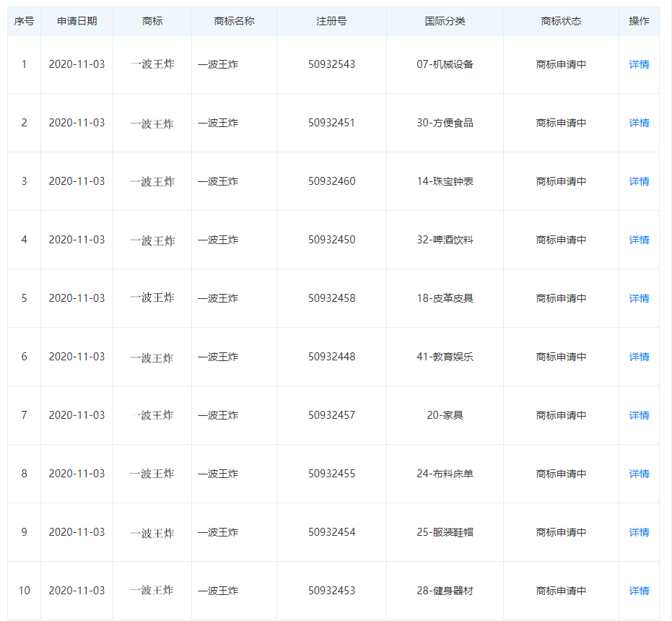View 详情 of the 14-珠宝钟表 trademark
The height and width of the screenshot is (621, 672).
click(x=639, y=181)
